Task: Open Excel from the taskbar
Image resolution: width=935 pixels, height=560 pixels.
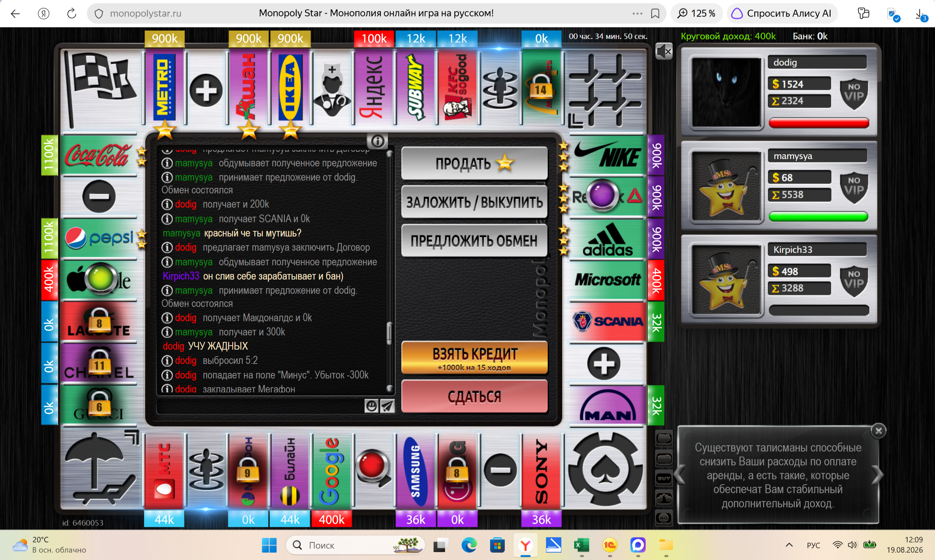Action: pos(581,545)
